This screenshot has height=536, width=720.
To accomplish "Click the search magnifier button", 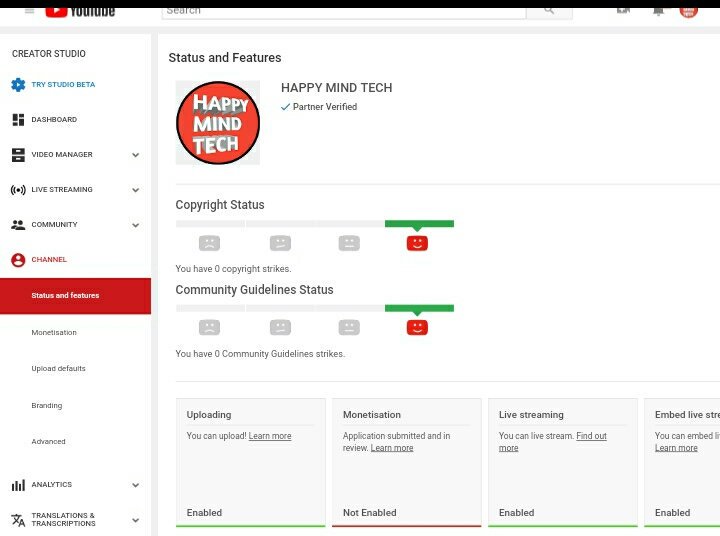I will (549, 11).
